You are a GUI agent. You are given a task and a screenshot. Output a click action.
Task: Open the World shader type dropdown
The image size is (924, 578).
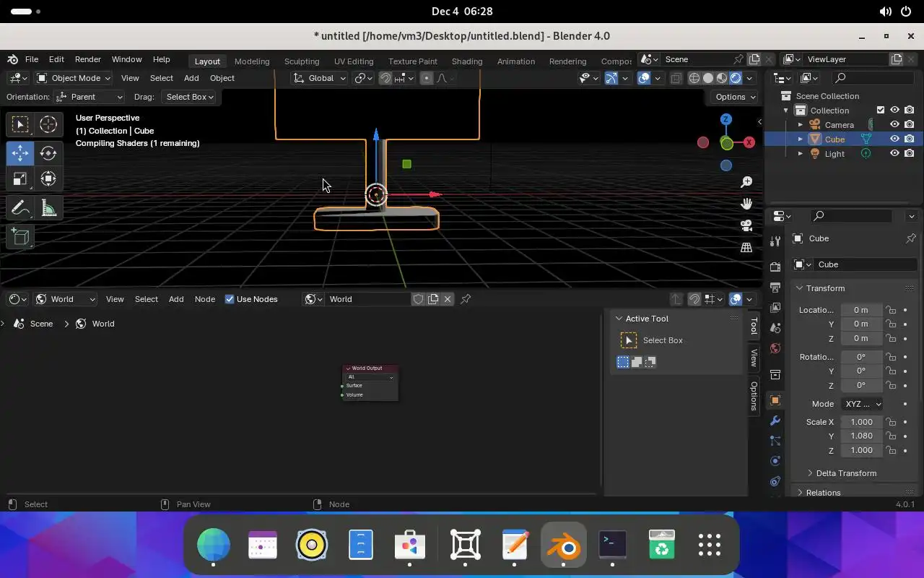coord(66,299)
